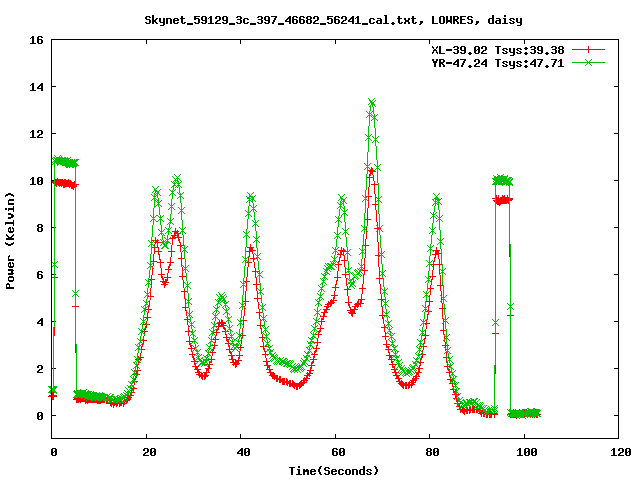Screen dimensions: 640x480
Task: Click x-axis tick label 100
Action: coord(527,452)
